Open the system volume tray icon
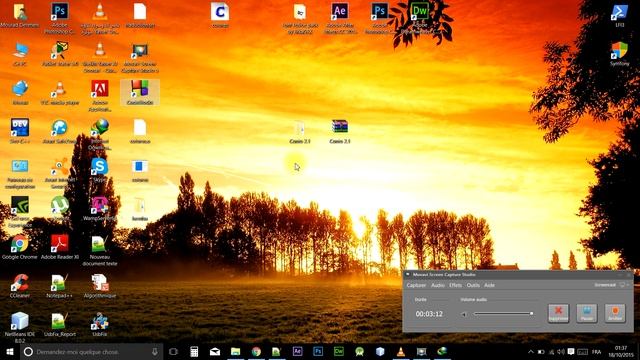 coord(561,351)
